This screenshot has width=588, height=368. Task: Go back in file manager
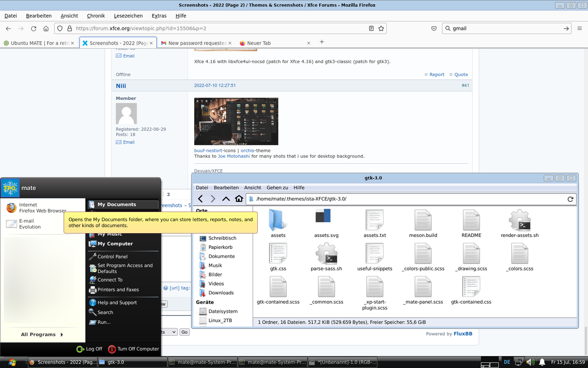coord(200,199)
